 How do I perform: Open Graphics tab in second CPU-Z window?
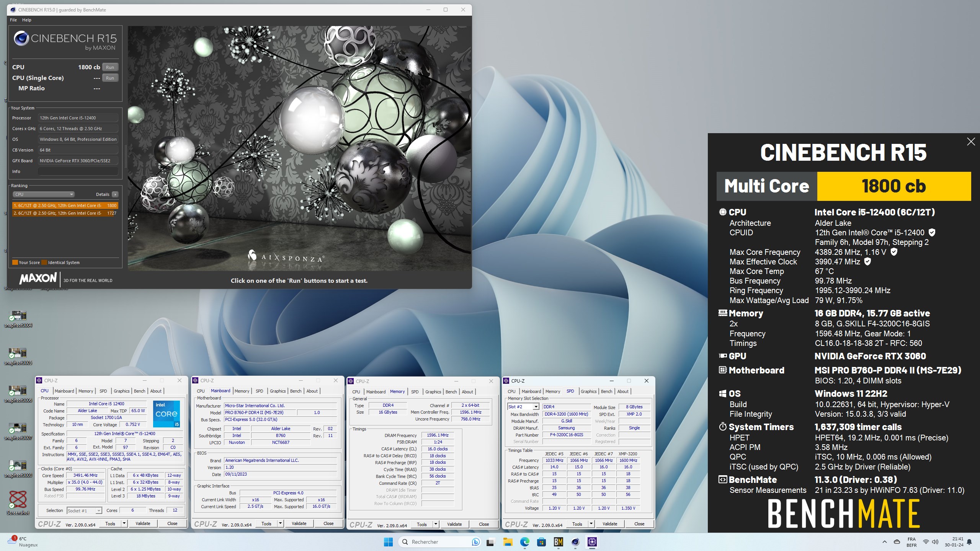[278, 391]
